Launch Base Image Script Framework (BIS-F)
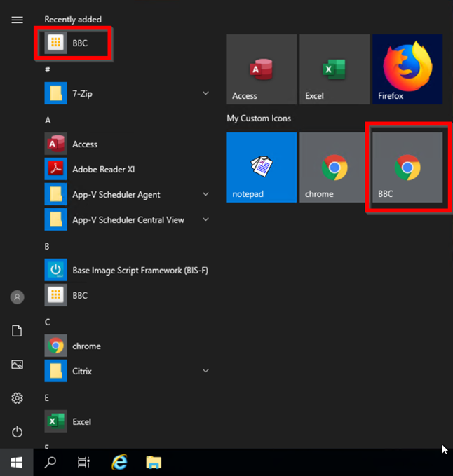Image resolution: width=453 pixels, height=476 pixels. (x=127, y=270)
